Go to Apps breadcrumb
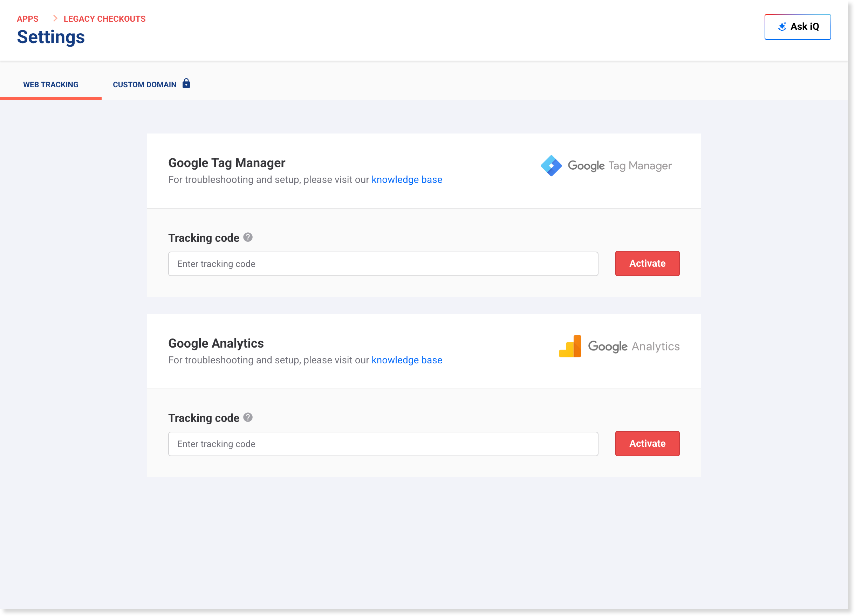Image resolution: width=855 pixels, height=616 pixels. (x=28, y=19)
